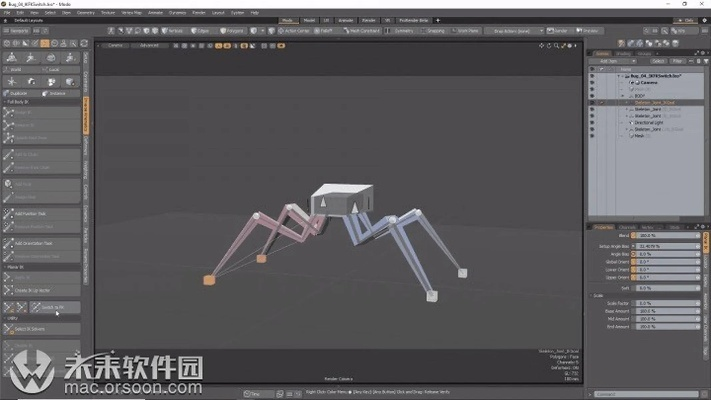Click Select IK Solvers button
This screenshot has width=711, height=400.
click(x=40, y=330)
